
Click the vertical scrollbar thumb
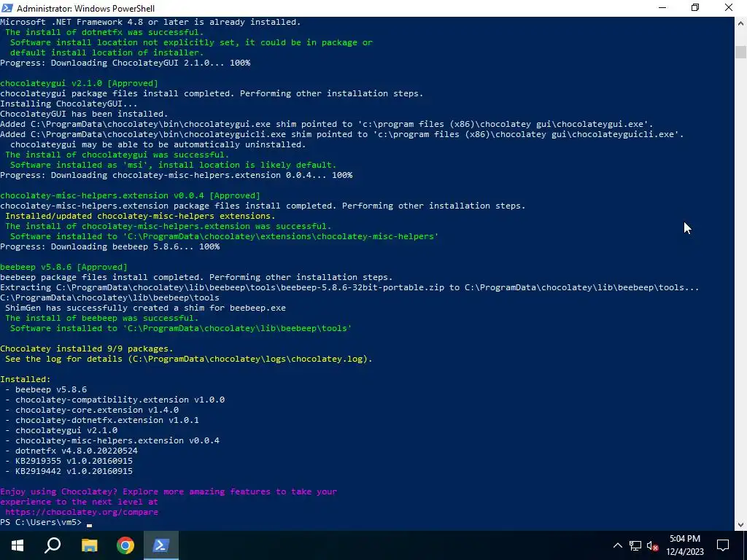point(741,52)
